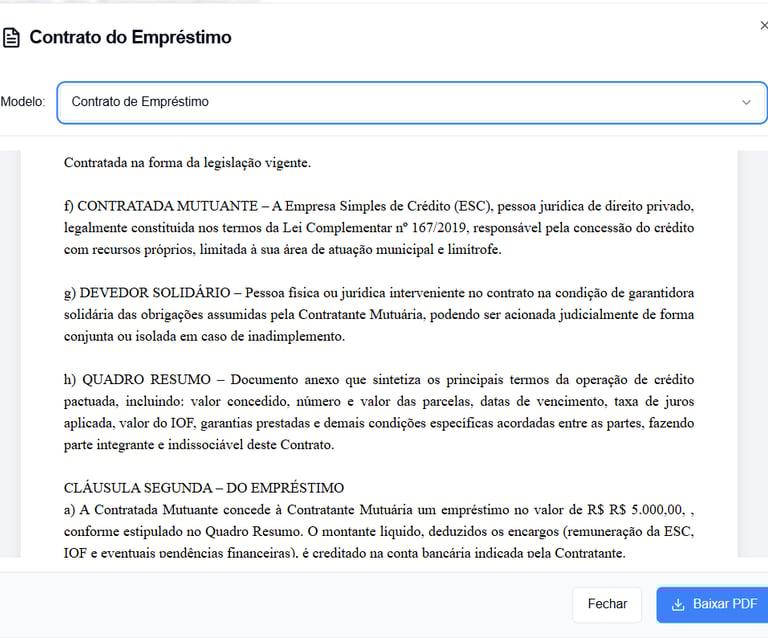
Task: Click the download icon in Baixar PDF
Action: (678, 605)
